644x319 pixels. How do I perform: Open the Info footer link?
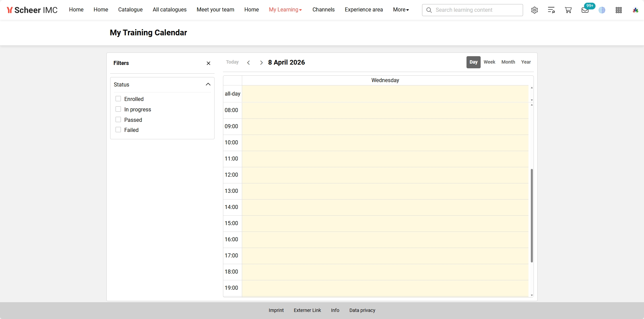(x=335, y=310)
